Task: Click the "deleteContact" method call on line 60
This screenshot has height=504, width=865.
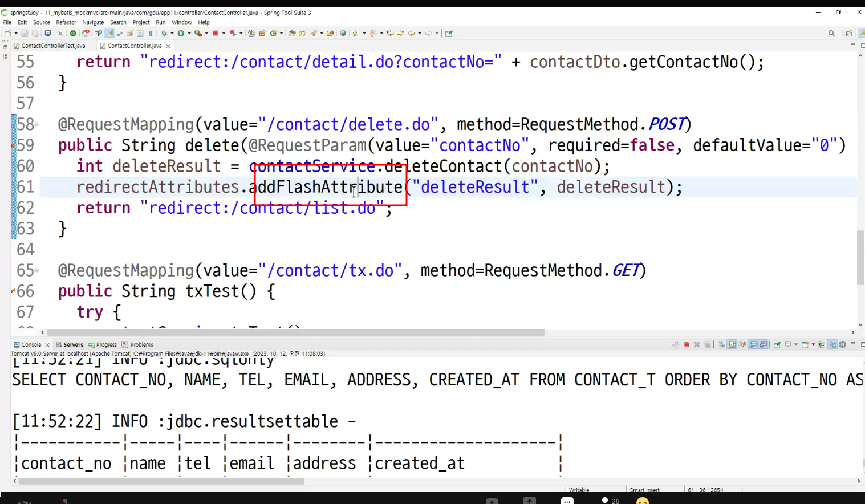Action: (x=443, y=166)
